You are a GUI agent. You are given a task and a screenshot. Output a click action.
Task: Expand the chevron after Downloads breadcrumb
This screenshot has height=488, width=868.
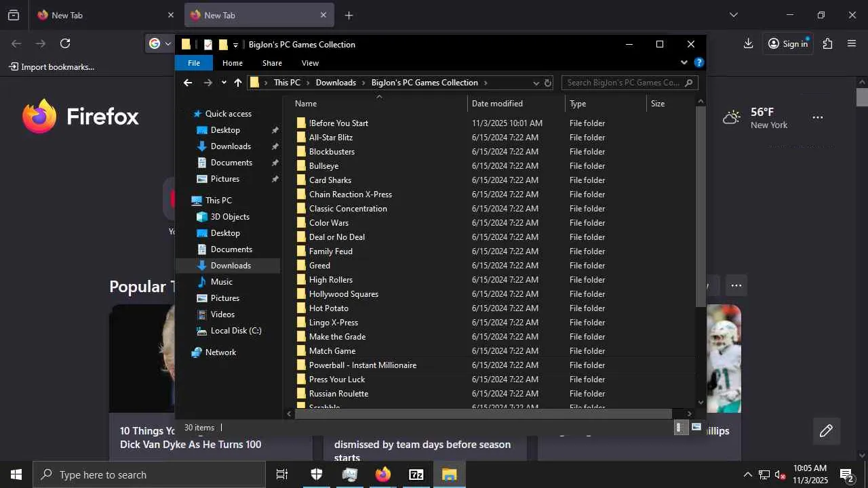point(363,83)
